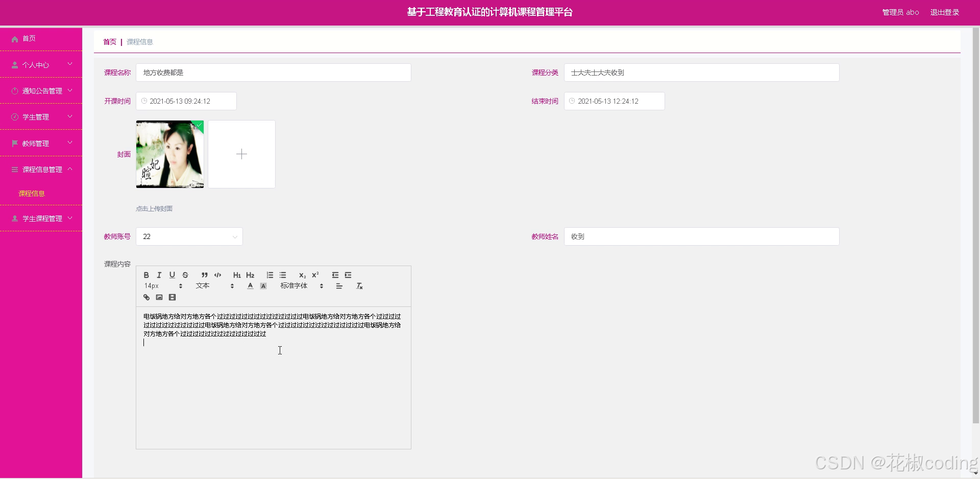Create a bulleted list
Screen dimensions: 980x479
tap(283, 275)
